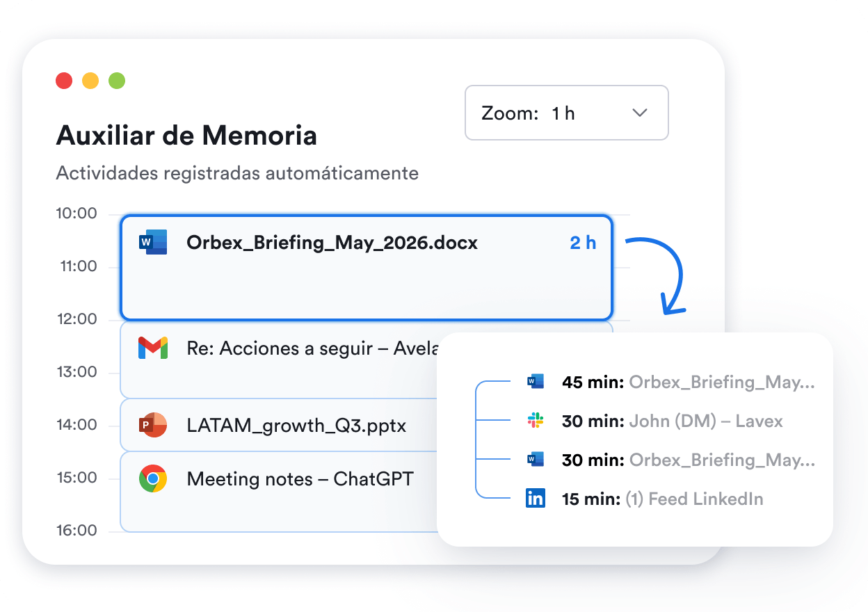Open the Zoom 1 h dropdown
Screen dimensions: 868x612
[566, 113]
